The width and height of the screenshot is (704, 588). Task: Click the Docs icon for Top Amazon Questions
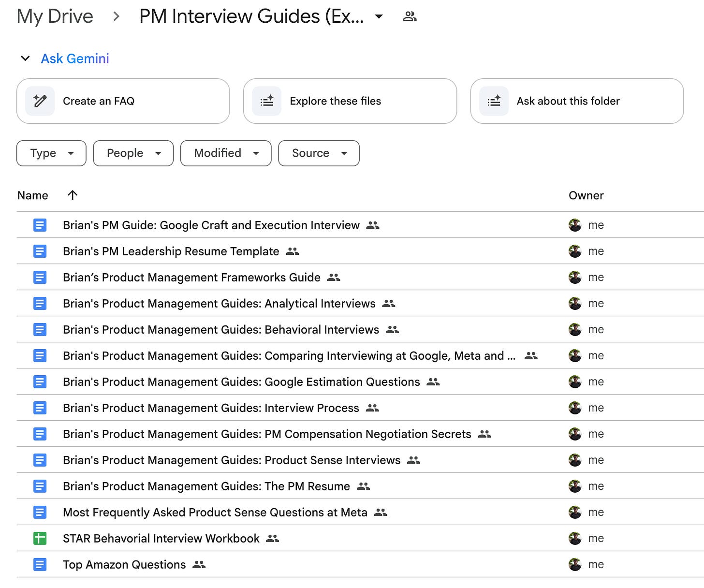(x=40, y=564)
